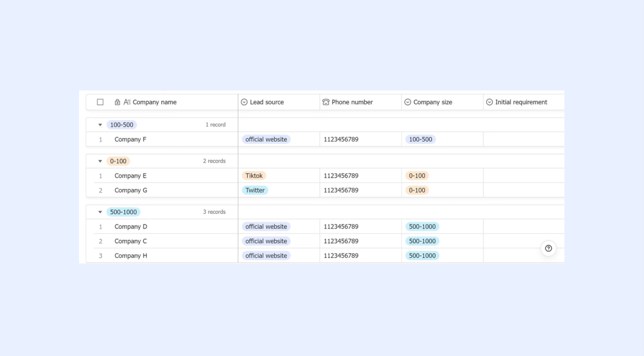The width and height of the screenshot is (644, 356).
Task: Click Company C's empty Initial requirement cell
Action: (524, 241)
